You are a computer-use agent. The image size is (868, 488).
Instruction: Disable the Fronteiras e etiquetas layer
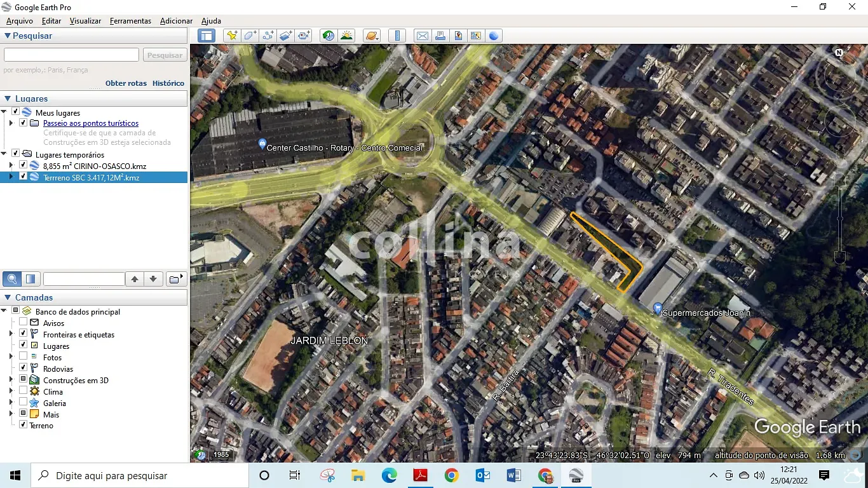24,334
